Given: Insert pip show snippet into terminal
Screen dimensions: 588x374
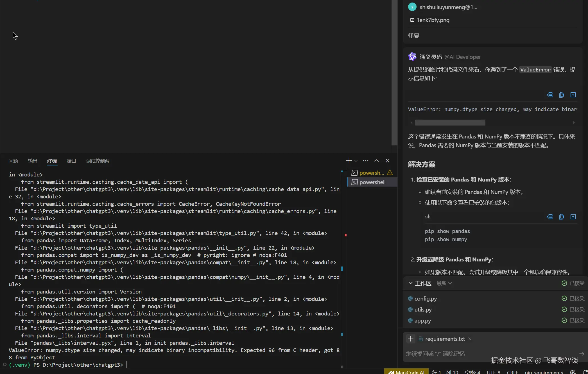Looking at the screenshot, I should (x=549, y=217).
